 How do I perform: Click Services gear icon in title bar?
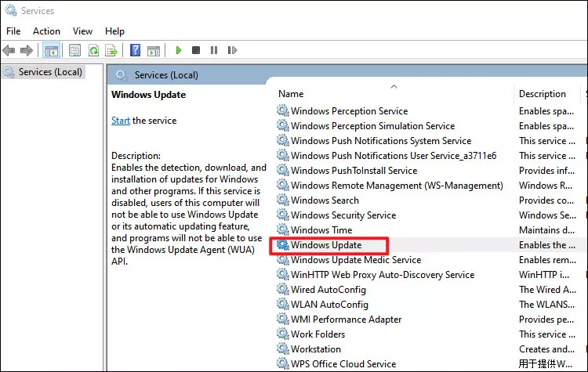(11, 10)
